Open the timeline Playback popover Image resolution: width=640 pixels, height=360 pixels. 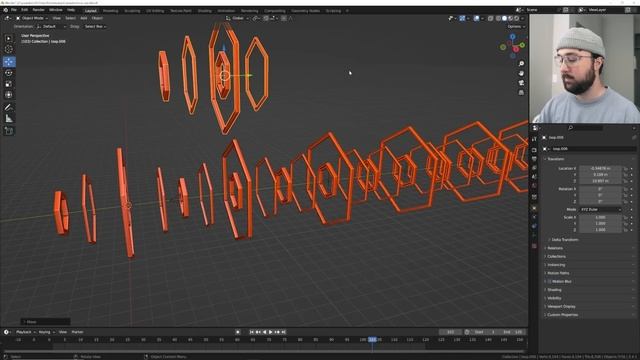(x=25, y=332)
